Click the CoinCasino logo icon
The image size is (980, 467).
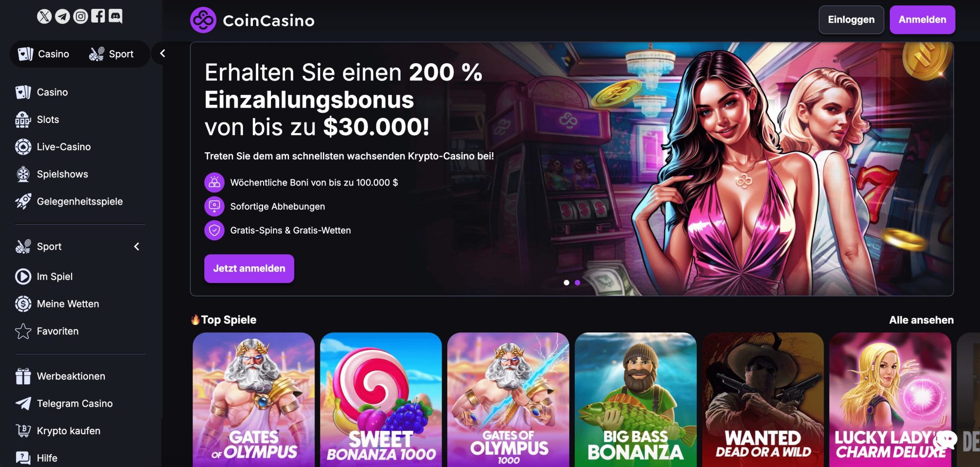(203, 20)
